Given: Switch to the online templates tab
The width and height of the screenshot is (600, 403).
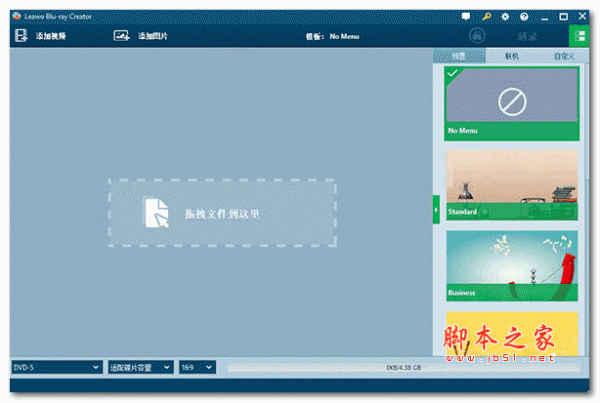Looking at the screenshot, I should click(x=512, y=56).
